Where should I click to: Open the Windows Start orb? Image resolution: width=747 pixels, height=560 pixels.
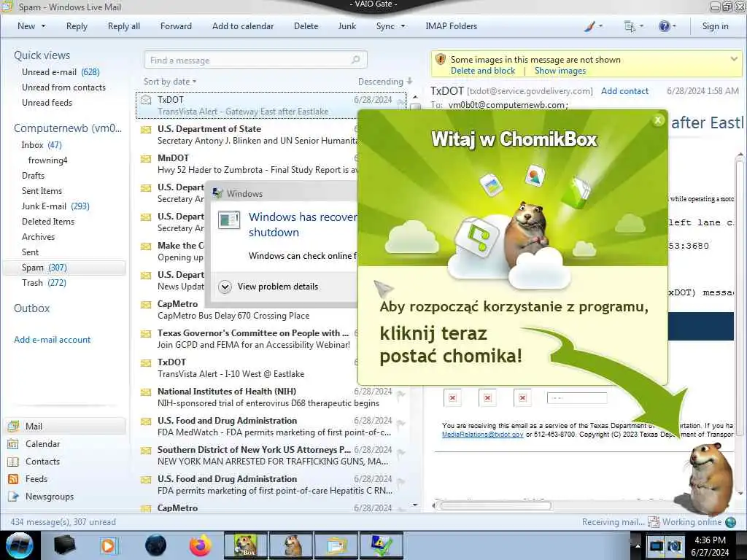pyautogui.click(x=19, y=545)
